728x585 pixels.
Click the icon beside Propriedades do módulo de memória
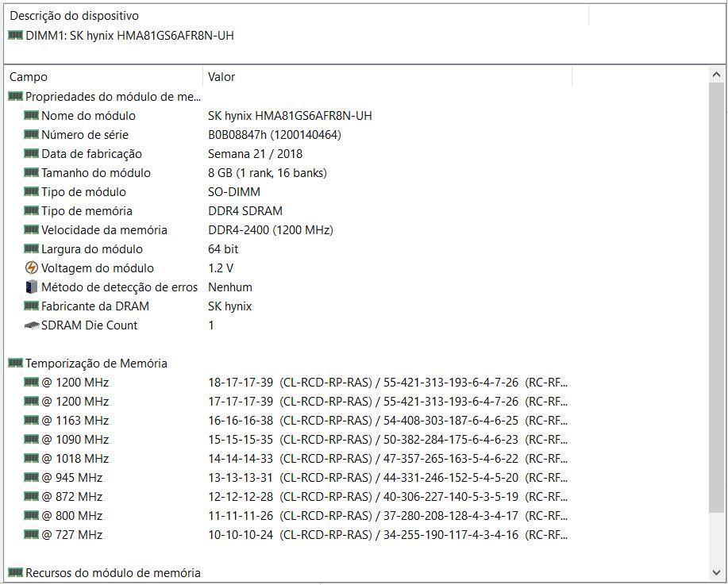(15, 97)
